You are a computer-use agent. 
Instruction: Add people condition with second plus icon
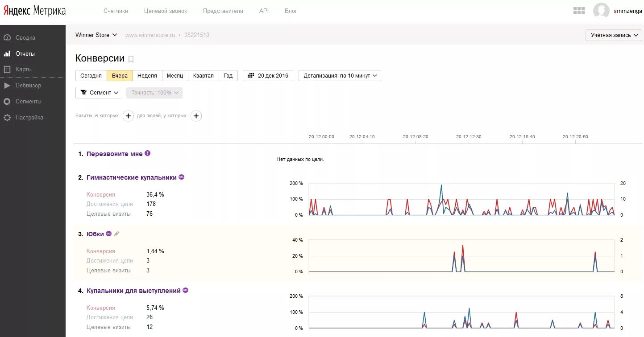(x=196, y=116)
